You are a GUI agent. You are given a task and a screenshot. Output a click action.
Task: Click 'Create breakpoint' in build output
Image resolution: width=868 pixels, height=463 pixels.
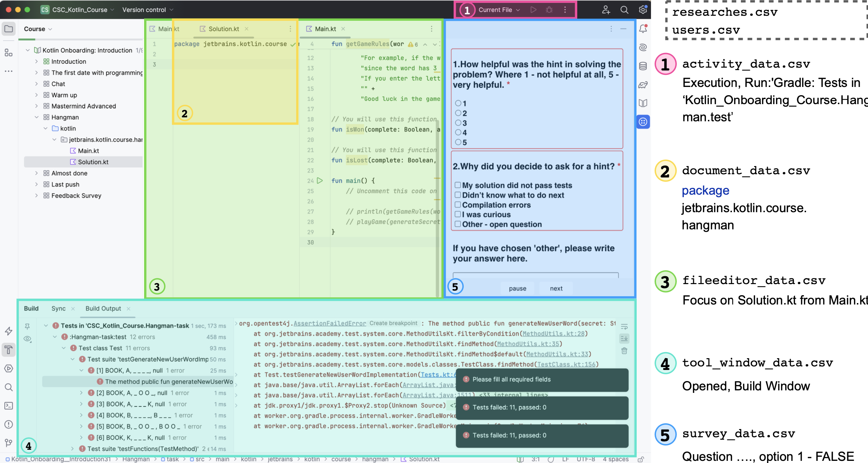click(393, 323)
